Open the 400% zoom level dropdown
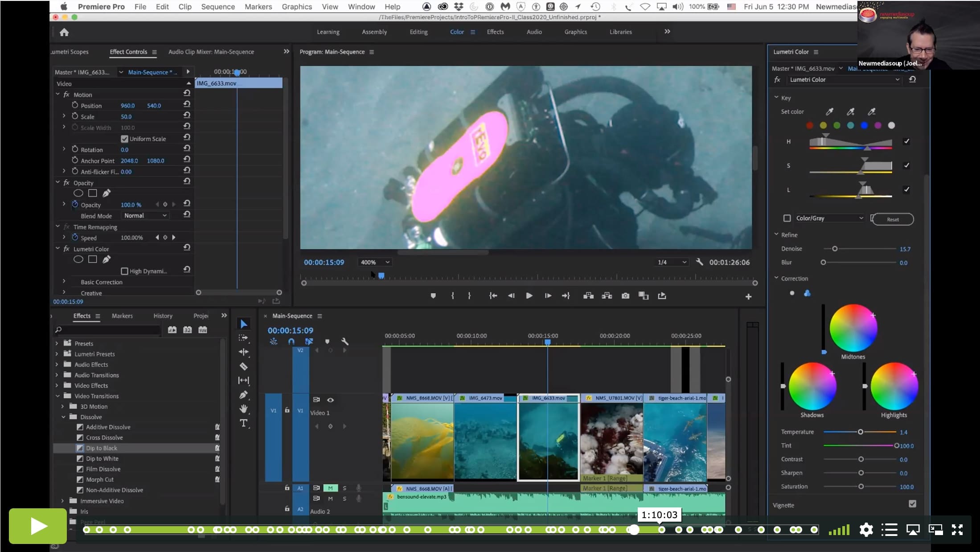The height and width of the screenshot is (552, 980). (374, 262)
